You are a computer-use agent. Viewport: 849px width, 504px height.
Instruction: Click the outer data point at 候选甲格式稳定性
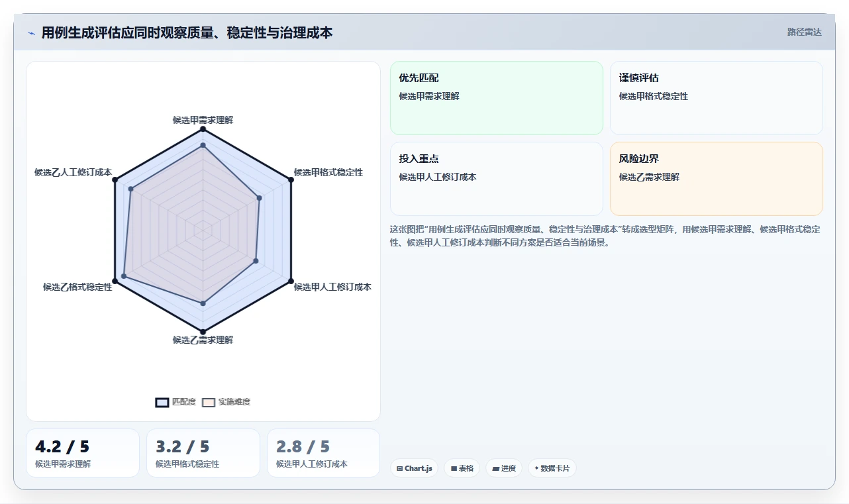click(291, 179)
